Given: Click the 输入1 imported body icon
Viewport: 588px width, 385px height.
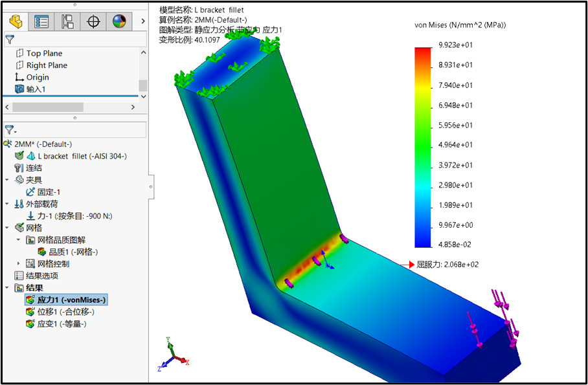Looking at the screenshot, I should click(19, 89).
